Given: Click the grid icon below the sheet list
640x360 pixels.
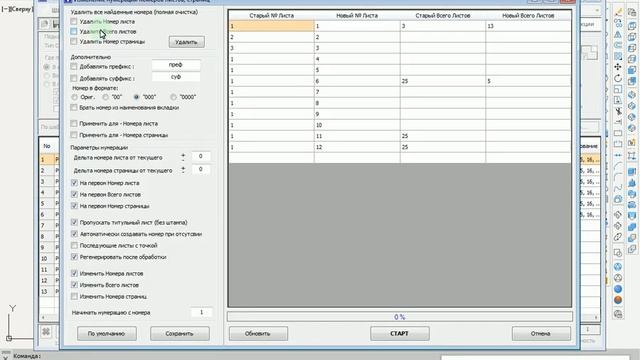Looking at the screenshot, I should (46, 331).
